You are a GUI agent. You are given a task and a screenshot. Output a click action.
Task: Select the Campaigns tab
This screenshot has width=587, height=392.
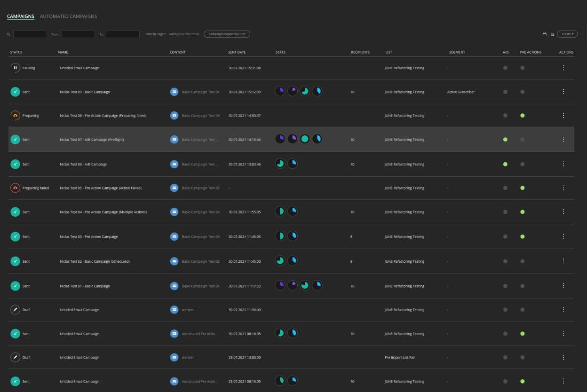21,16
